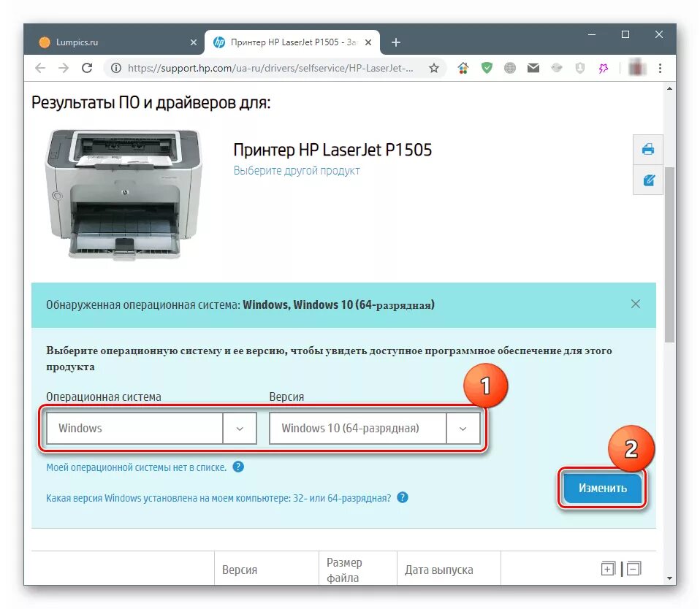The height and width of the screenshot is (609, 700).
Task: Open the green shield extension
Action: 487,68
